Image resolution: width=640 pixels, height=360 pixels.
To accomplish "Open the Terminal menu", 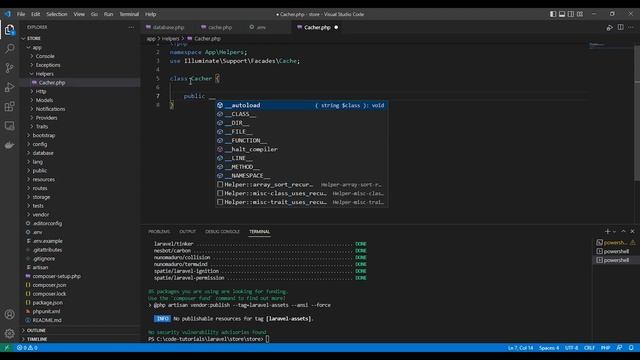I will click(129, 14).
